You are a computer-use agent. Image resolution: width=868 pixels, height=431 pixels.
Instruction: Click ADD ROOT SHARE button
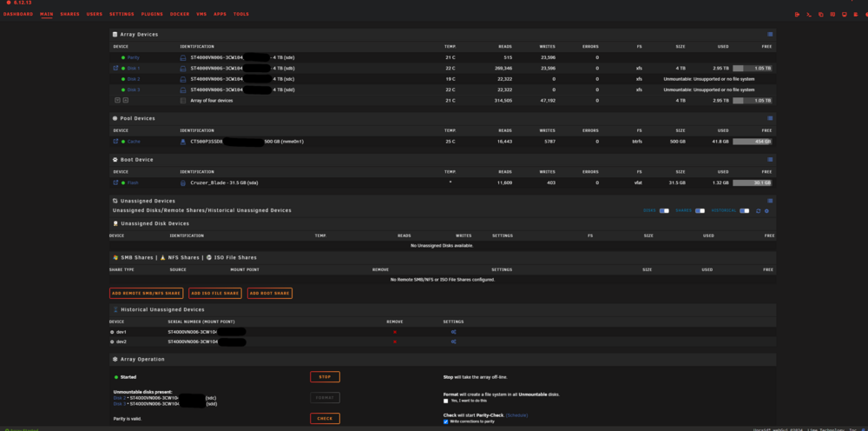click(270, 293)
